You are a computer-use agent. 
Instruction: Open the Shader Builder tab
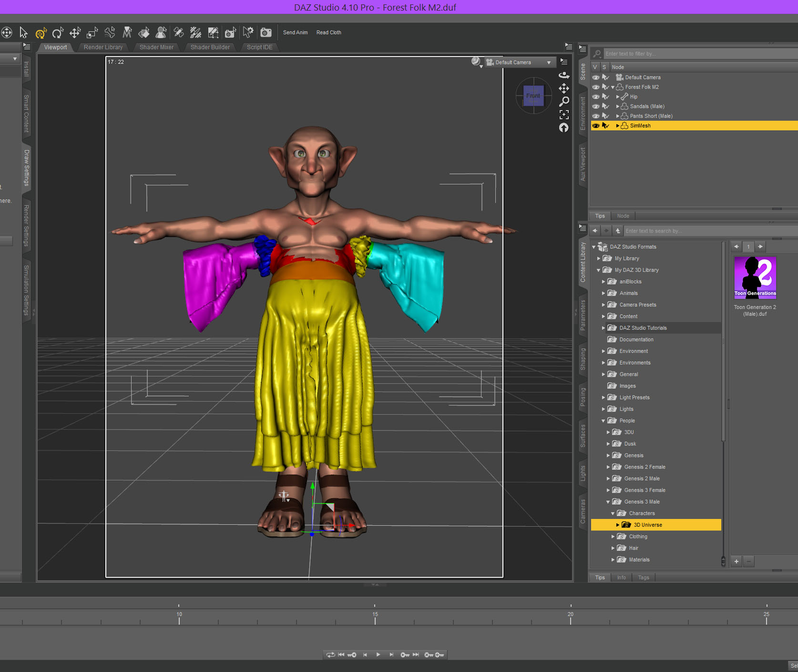tap(210, 47)
